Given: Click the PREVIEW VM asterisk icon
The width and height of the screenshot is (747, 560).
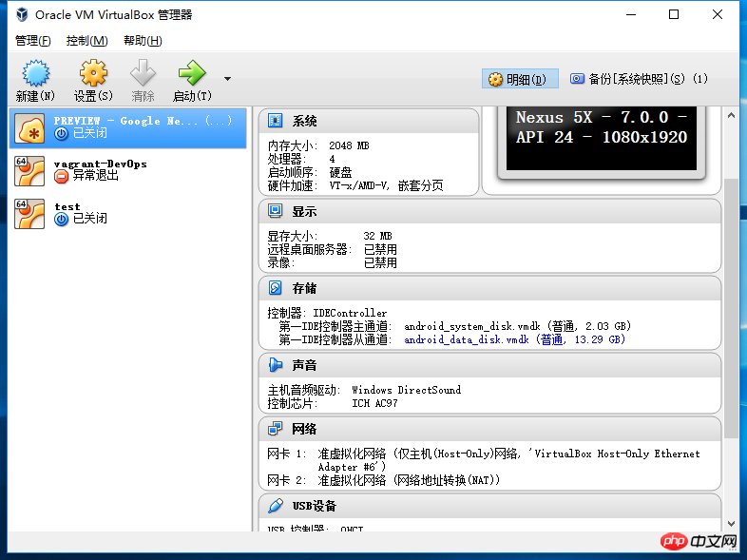Looking at the screenshot, I should pyautogui.click(x=29, y=127).
